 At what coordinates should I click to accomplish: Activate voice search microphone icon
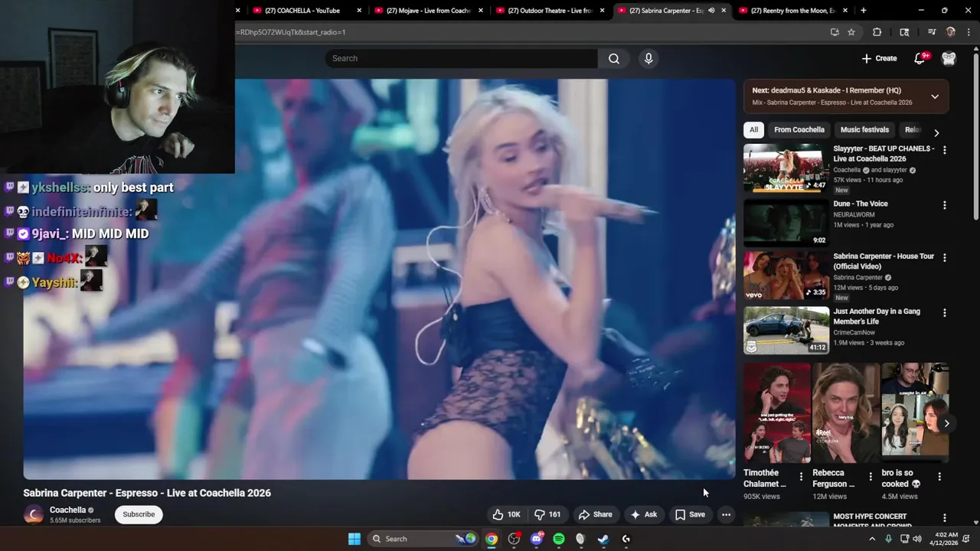coord(648,58)
